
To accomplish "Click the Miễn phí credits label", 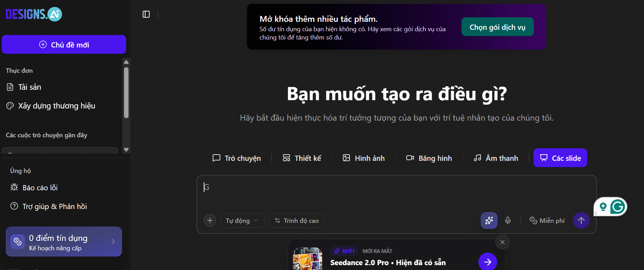I will [x=547, y=220].
